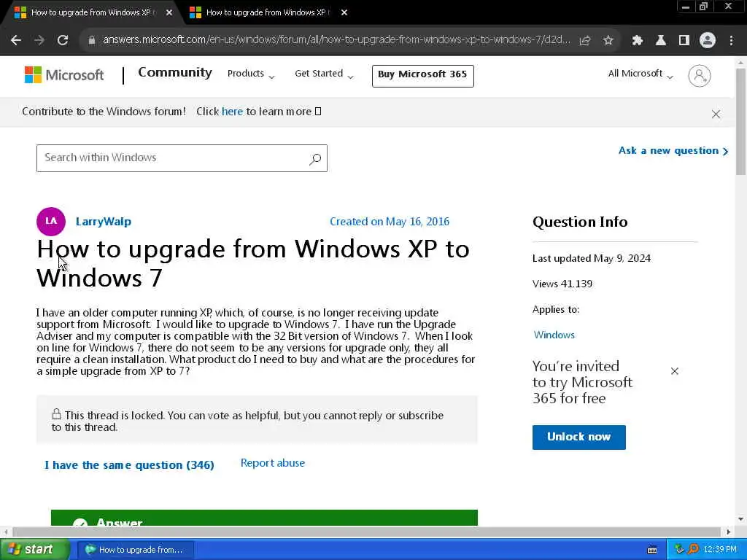Image resolution: width=747 pixels, height=560 pixels.
Task: Click the Microsoft logo
Action: click(64, 75)
